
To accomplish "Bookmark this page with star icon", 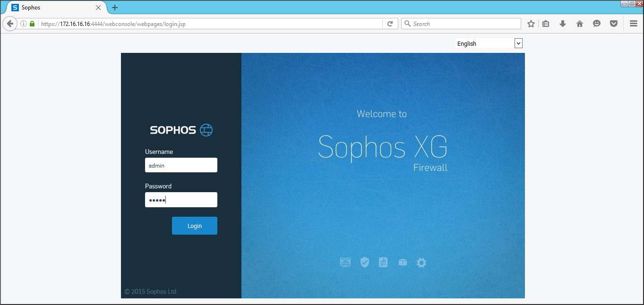I will [x=531, y=24].
